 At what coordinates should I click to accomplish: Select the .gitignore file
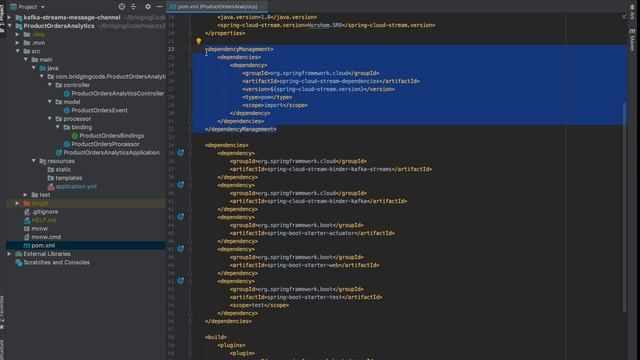[x=44, y=212]
